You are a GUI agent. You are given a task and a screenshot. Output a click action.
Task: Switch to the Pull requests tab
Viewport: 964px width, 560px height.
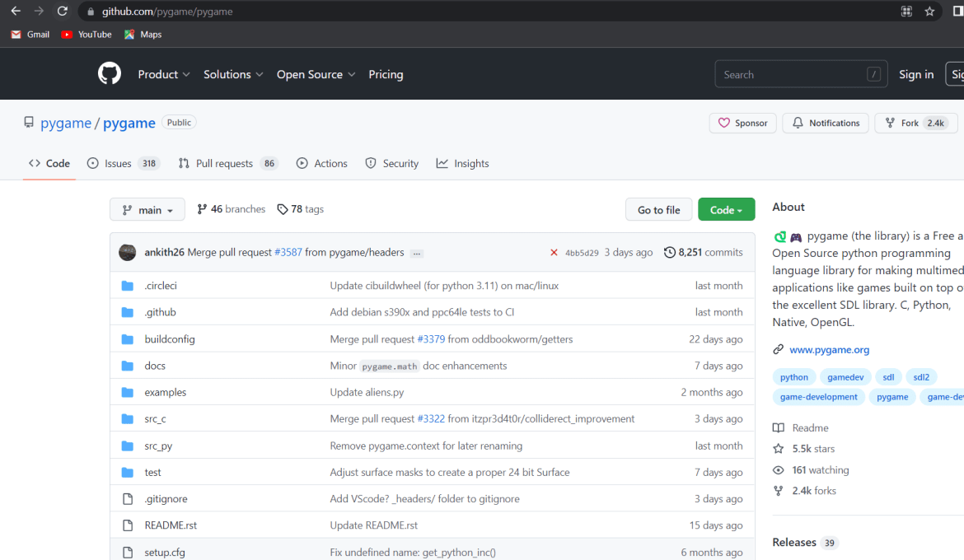pos(227,164)
